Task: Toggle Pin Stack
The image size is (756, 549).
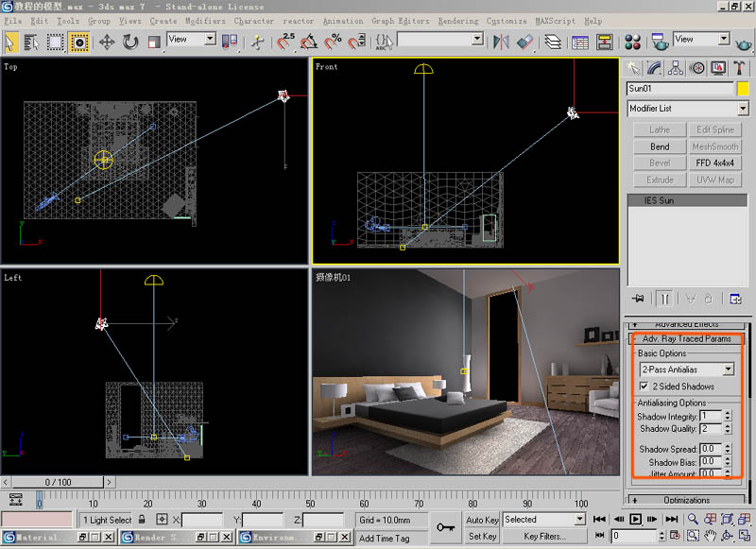Action: [638, 299]
